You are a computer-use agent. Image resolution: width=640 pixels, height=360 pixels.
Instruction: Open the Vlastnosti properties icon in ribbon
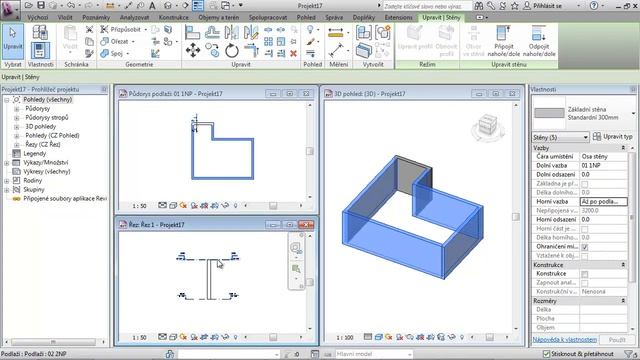40,51
